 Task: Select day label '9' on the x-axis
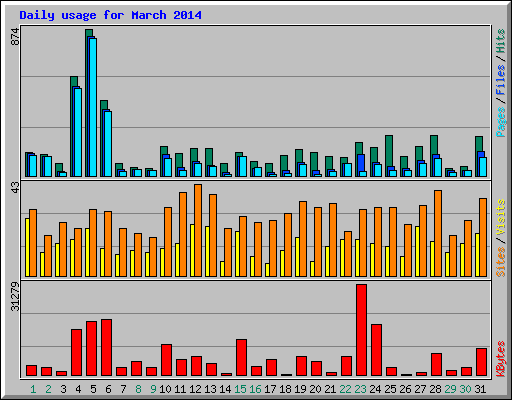coord(153,389)
